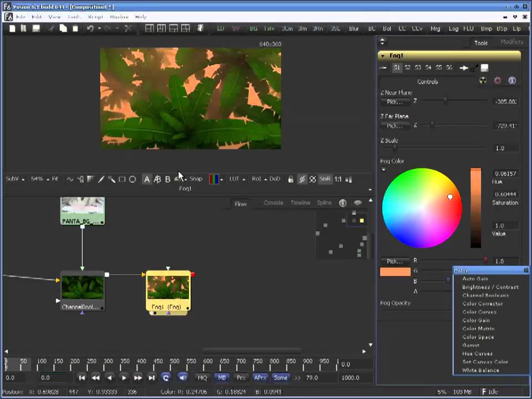The height and width of the screenshot is (399, 532).
Task: Open the File menu
Action: (21, 17)
